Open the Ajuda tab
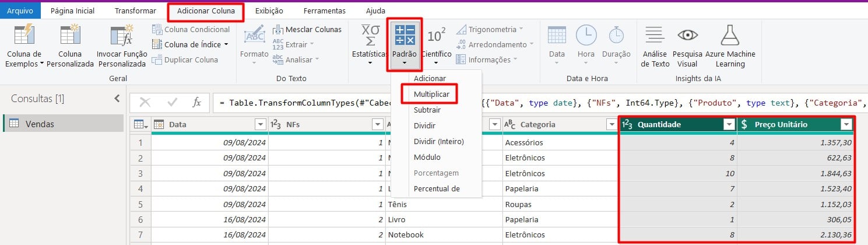The width and height of the screenshot is (868, 245). [x=375, y=10]
